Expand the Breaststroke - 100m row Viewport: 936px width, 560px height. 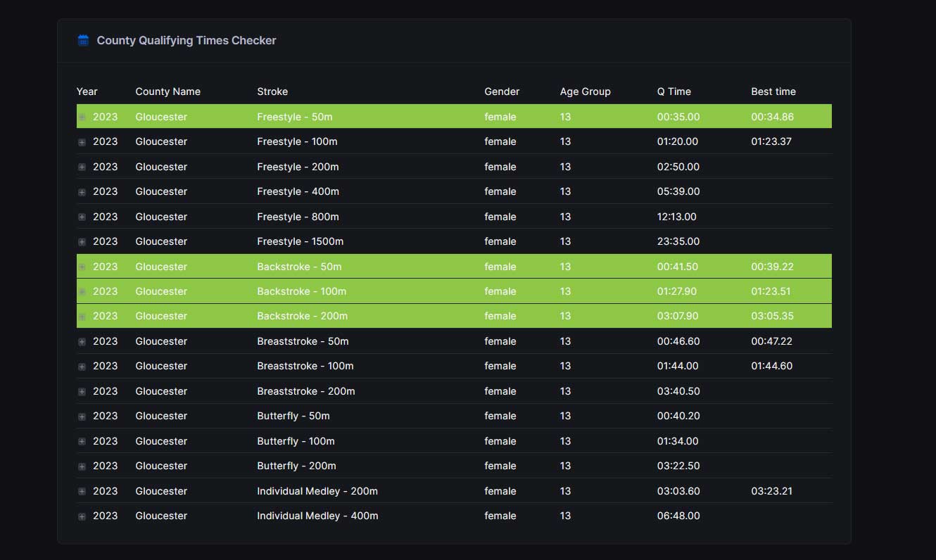[82, 367]
